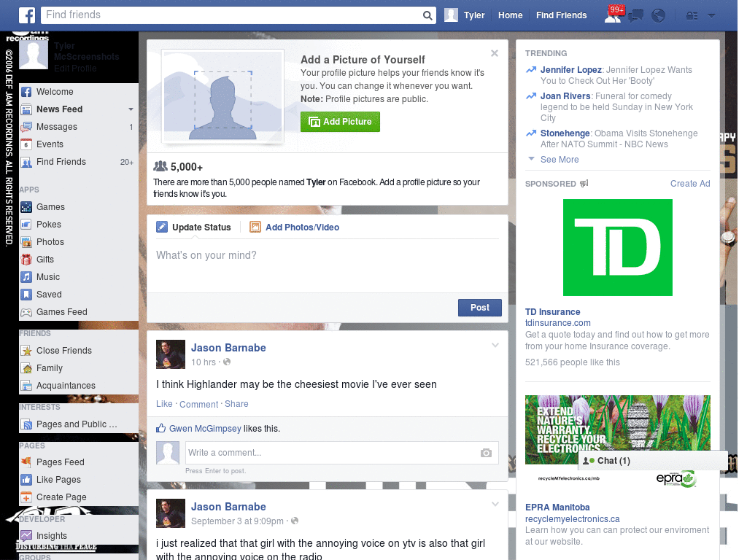Click the Games app icon
The width and height of the screenshot is (747, 560).
click(x=26, y=207)
